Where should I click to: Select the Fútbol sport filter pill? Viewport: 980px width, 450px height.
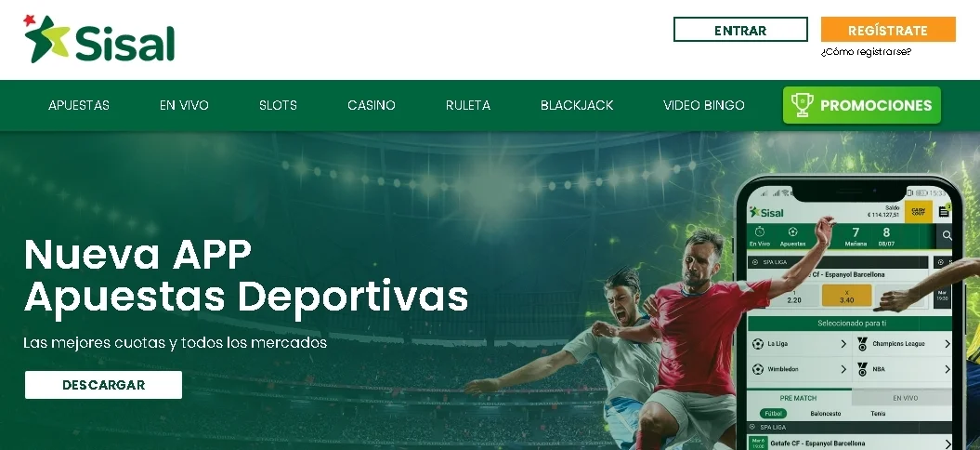point(773,414)
